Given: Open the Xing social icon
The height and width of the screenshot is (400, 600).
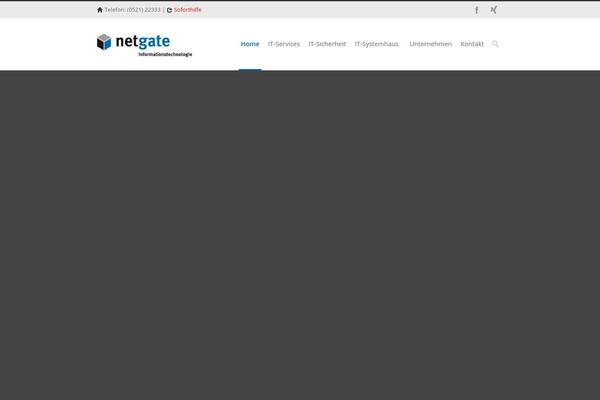Looking at the screenshot, I should pyautogui.click(x=494, y=10).
